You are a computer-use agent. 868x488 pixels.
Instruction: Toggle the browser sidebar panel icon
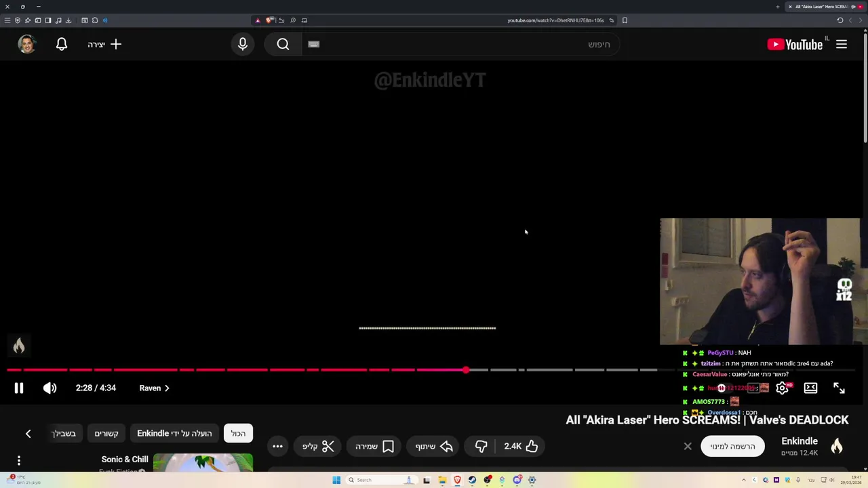tap(48, 20)
